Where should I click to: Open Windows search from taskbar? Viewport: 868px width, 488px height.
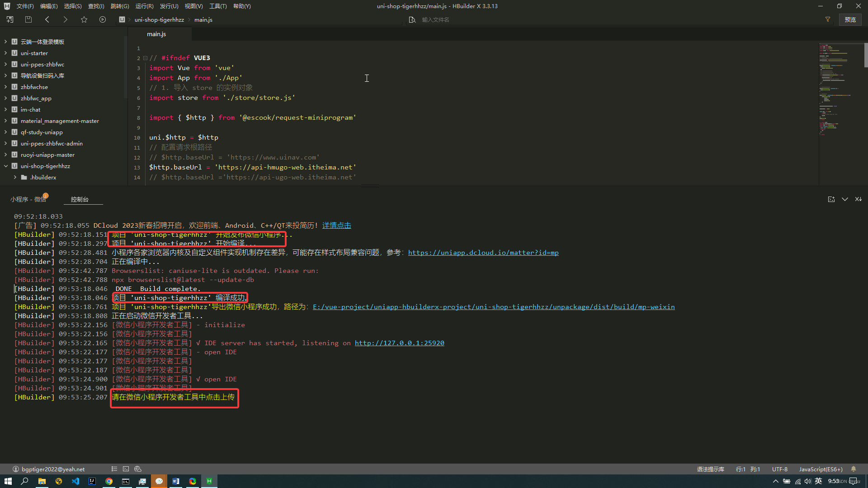pyautogui.click(x=25, y=481)
